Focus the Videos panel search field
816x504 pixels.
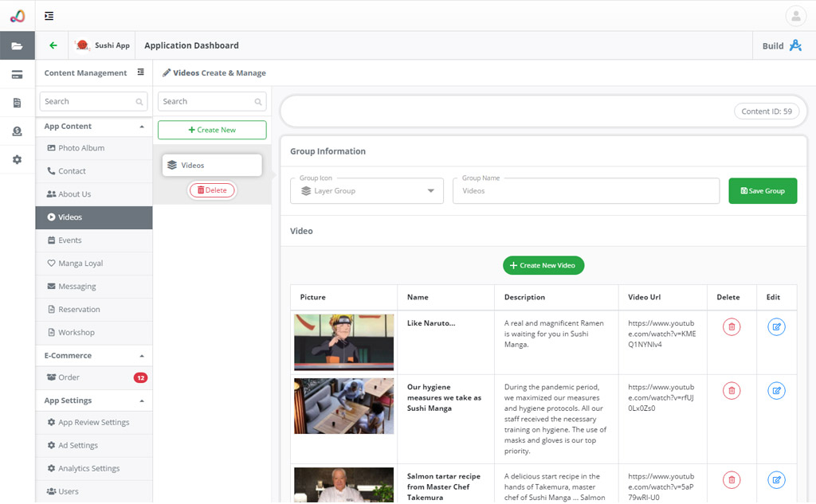coord(212,101)
